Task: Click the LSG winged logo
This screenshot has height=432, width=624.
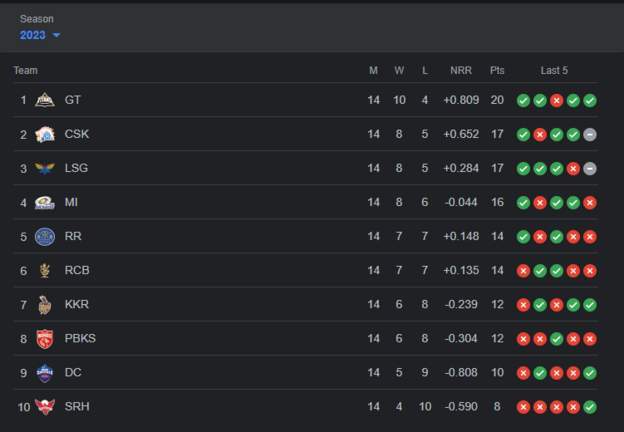Action: (45, 168)
